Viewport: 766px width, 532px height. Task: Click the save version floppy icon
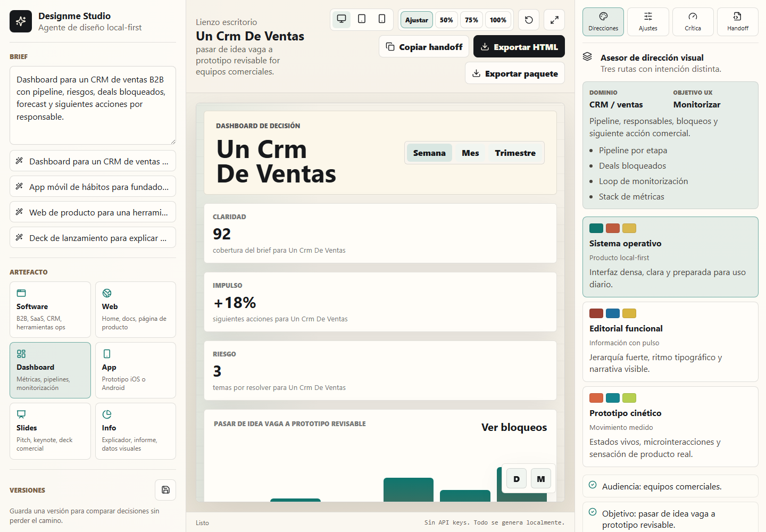(x=165, y=490)
